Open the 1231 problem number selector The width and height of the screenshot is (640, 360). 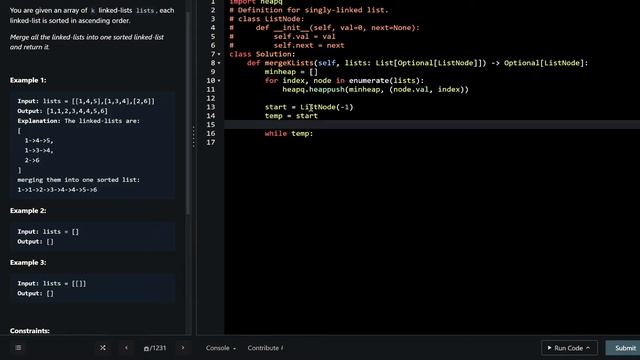coord(155,348)
